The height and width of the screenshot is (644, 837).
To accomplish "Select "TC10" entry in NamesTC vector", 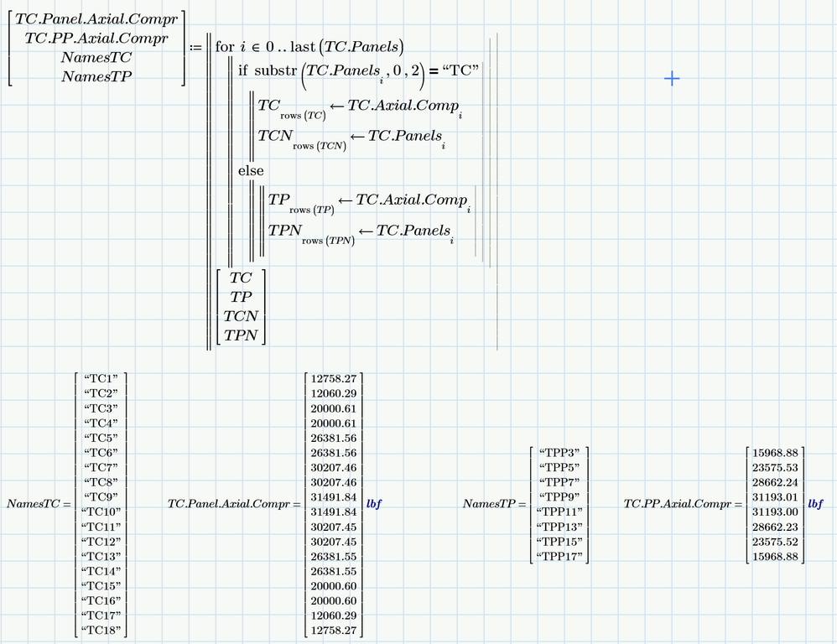I will (x=101, y=512).
